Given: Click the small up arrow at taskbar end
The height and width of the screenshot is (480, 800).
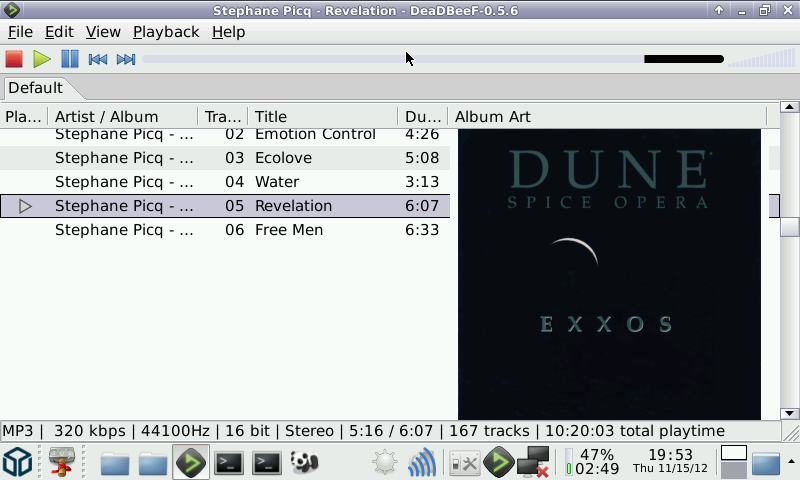Looking at the screenshot, I should click(x=791, y=461).
